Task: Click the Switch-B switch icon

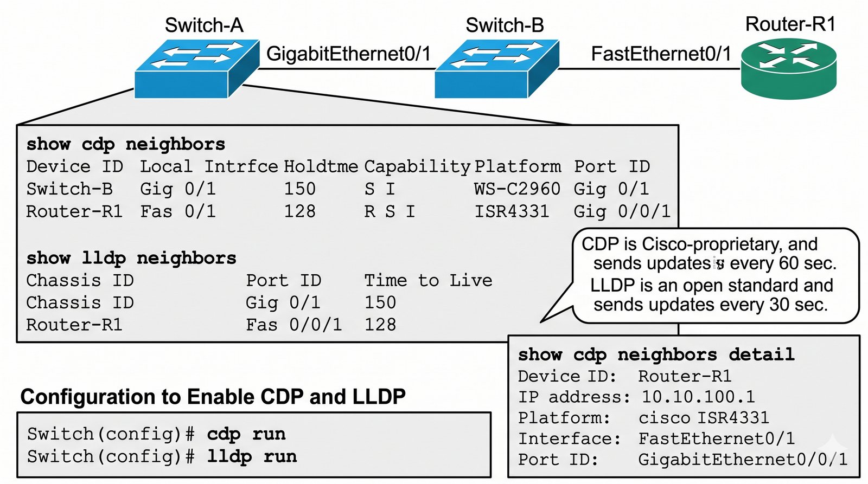Action: coord(497,68)
